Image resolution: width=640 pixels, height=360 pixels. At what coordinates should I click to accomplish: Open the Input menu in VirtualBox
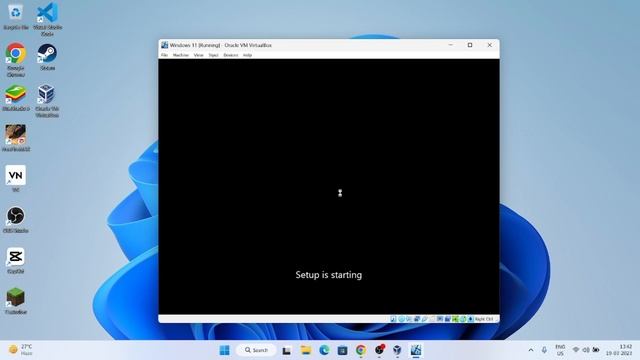click(213, 55)
